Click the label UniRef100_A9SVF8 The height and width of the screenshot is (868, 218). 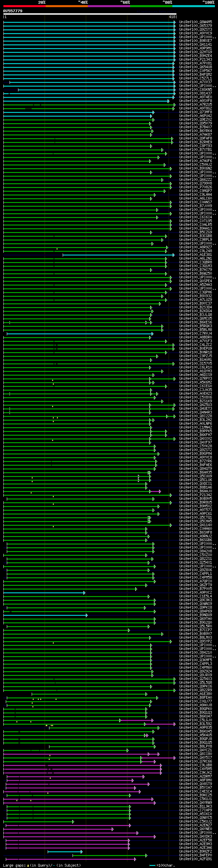coord(196,101)
